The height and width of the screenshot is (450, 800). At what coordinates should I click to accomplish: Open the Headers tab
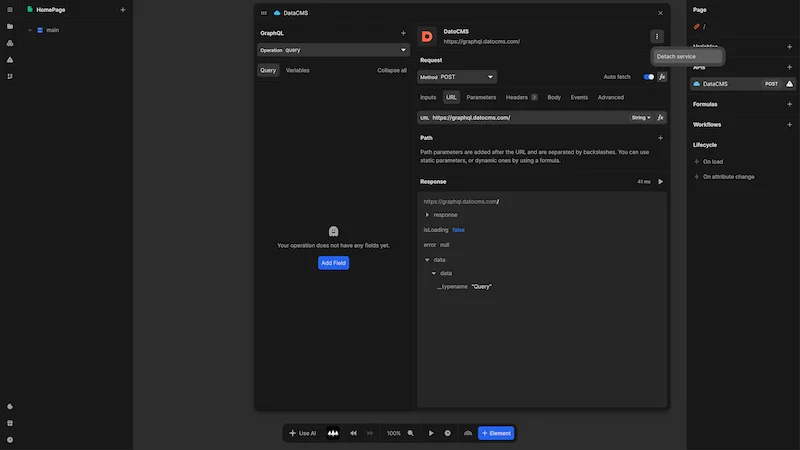click(521, 97)
